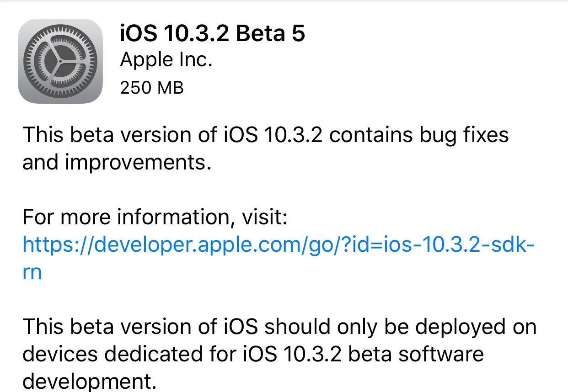Tap the final word "development."
This screenshot has height=392, width=568.
pos(90,381)
